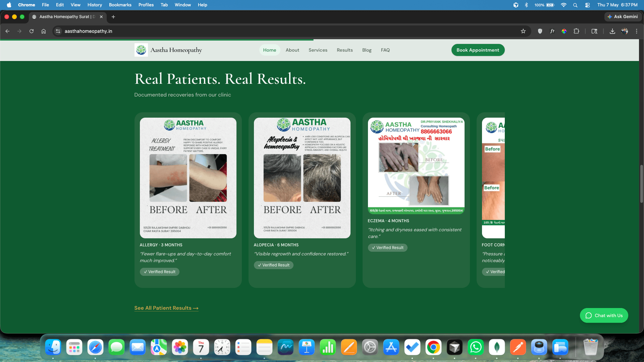
Task: Click the Aastha Homeopathy logo icon
Action: click(141, 50)
